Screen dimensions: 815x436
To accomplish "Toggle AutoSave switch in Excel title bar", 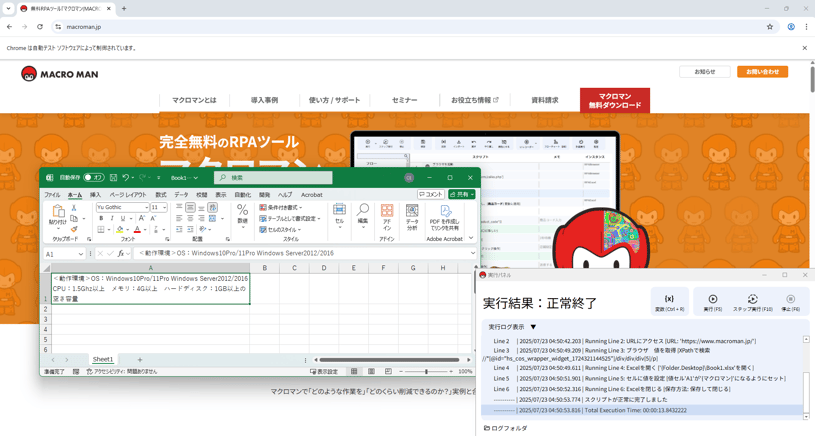I will (94, 178).
